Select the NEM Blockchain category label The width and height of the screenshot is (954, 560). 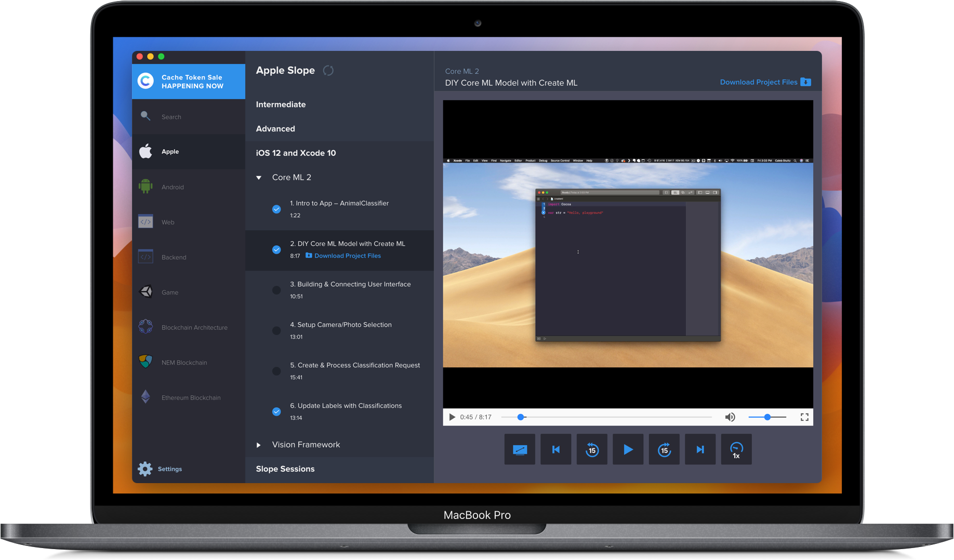click(x=184, y=363)
